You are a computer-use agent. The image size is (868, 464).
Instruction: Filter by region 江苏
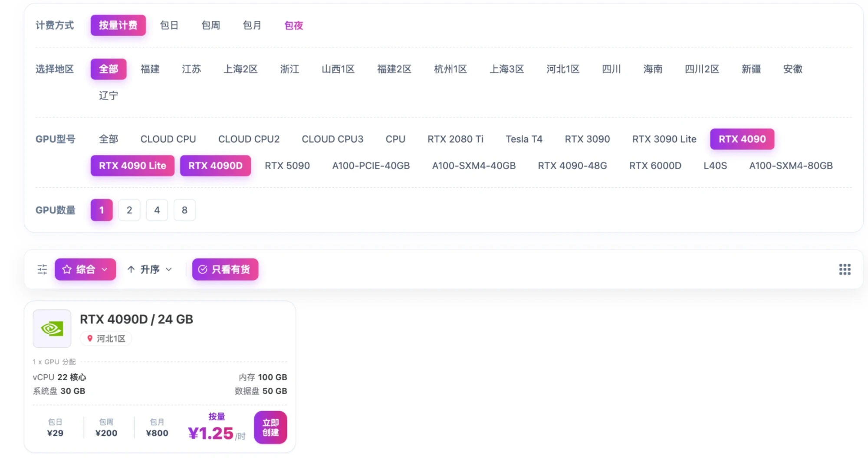coord(191,69)
